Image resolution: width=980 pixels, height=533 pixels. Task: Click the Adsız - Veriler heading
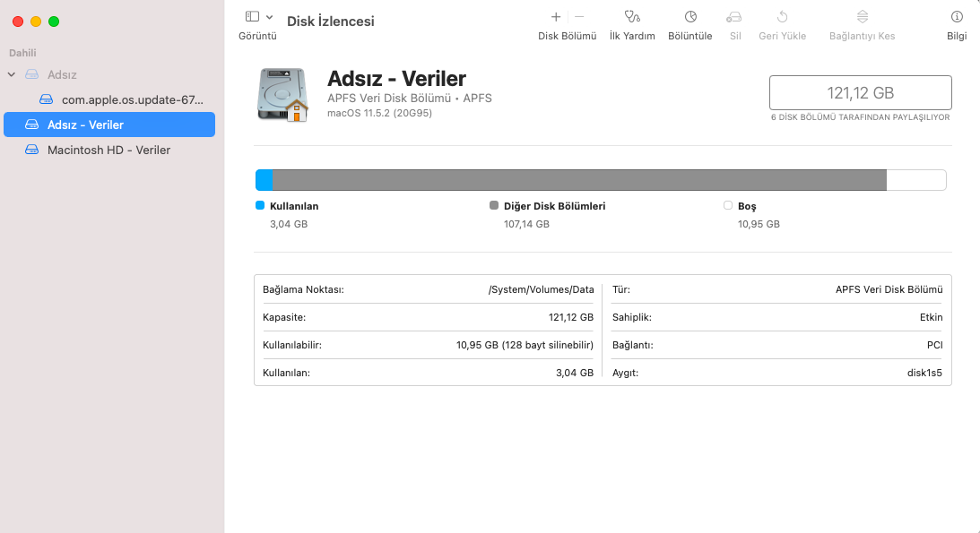[x=397, y=79]
